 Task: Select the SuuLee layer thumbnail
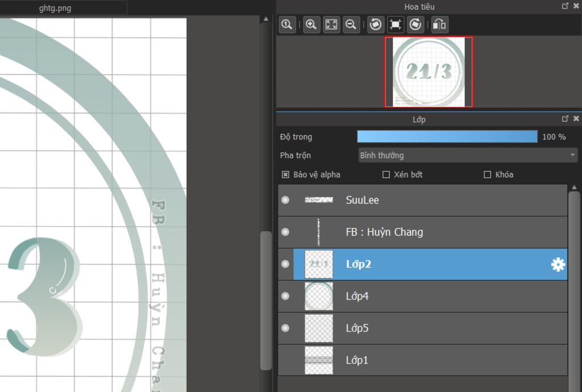tap(319, 201)
